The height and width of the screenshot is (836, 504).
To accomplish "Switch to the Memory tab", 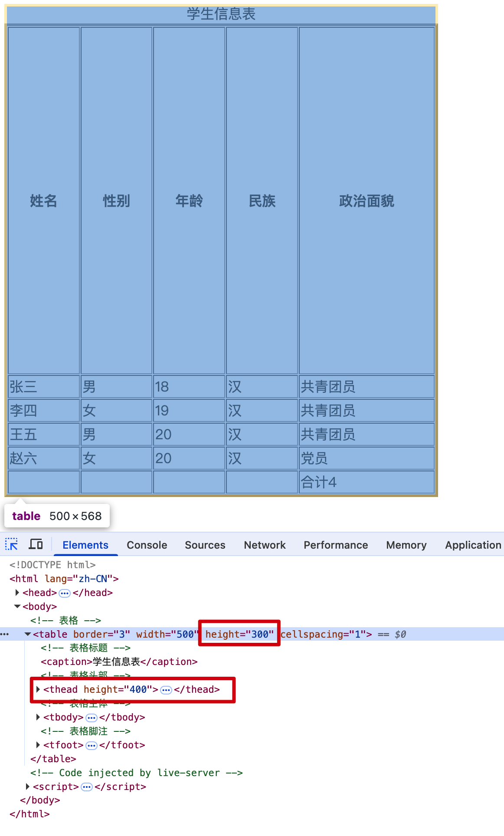I will click(x=406, y=545).
